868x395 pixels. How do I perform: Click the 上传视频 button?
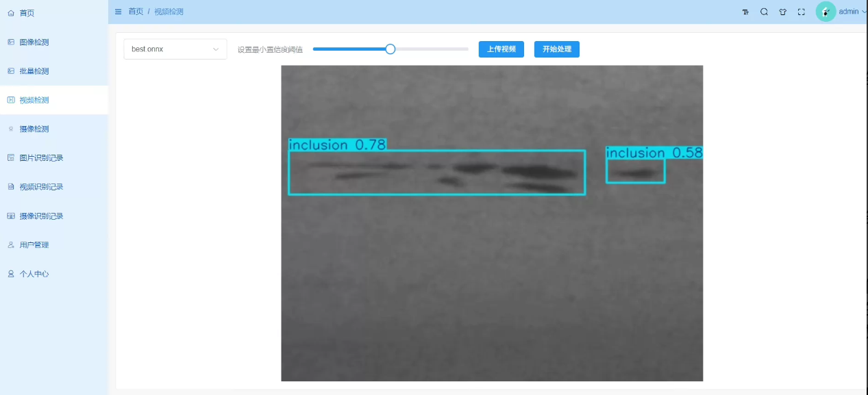pos(501,49)
